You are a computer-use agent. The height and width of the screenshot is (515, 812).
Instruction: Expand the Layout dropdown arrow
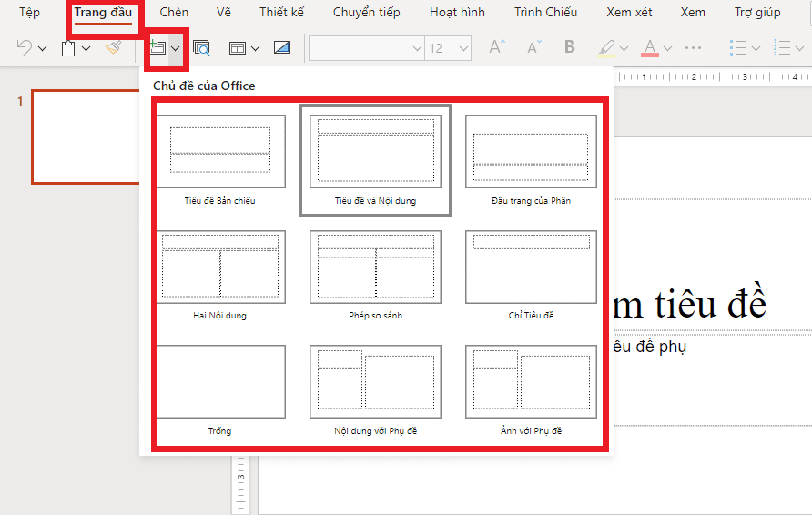pyautogui.click(x=255, y=48)
